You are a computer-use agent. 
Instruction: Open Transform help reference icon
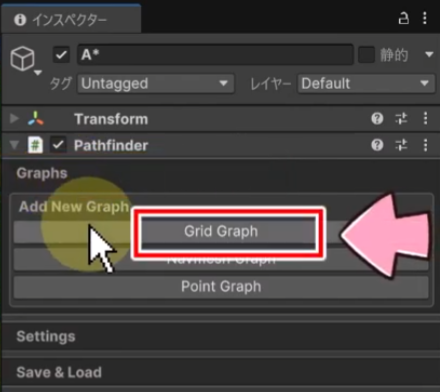coord(377,118)
